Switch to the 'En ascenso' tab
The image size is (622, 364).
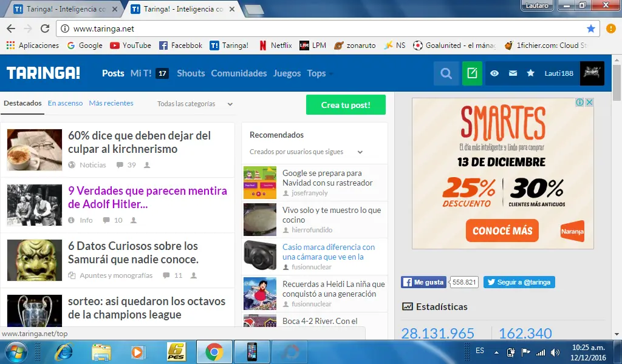point(65,103)
